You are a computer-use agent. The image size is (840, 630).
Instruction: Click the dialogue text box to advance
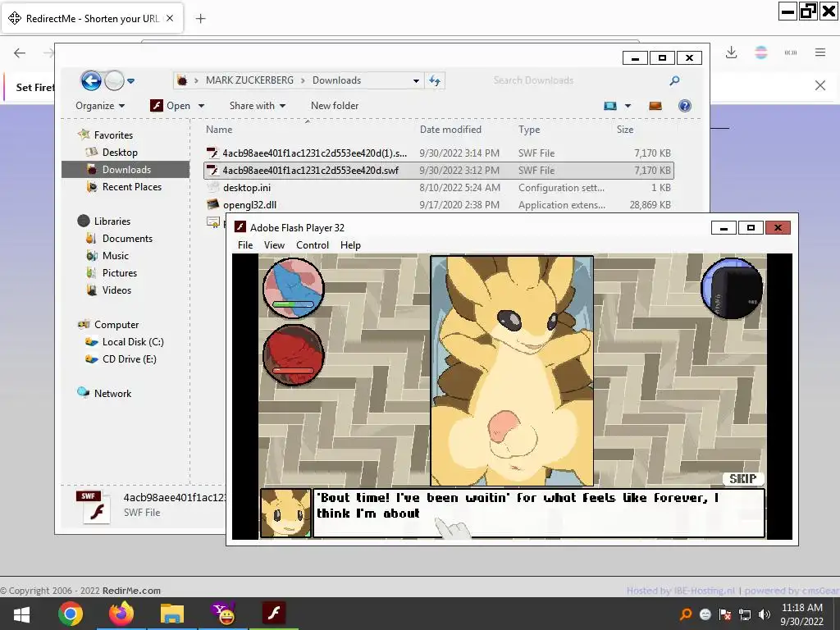pos(538,513)
